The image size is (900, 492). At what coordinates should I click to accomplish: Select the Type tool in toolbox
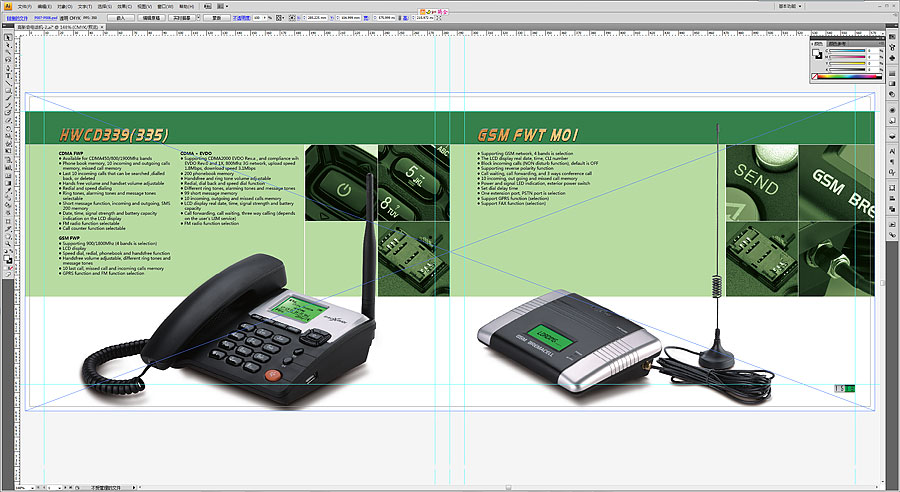tap(9, 75)
